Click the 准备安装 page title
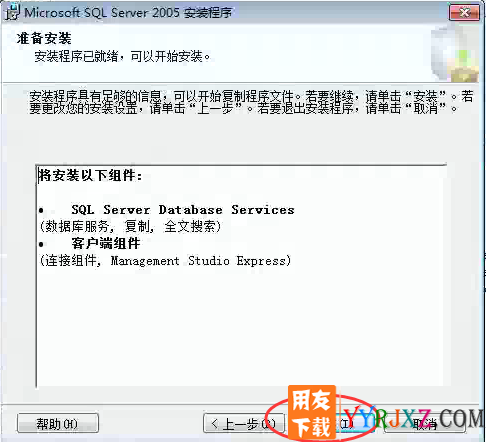 tap(44, 38)
